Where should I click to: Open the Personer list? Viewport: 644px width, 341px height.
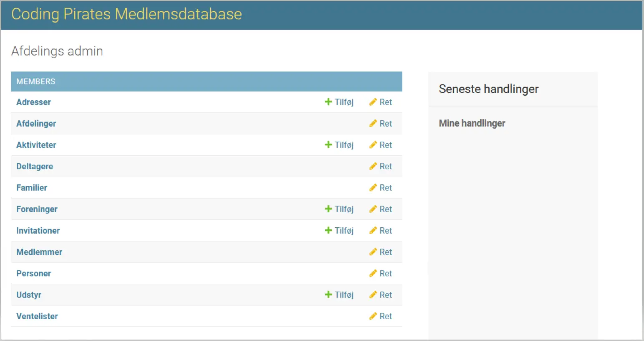[x=33, y=273]
